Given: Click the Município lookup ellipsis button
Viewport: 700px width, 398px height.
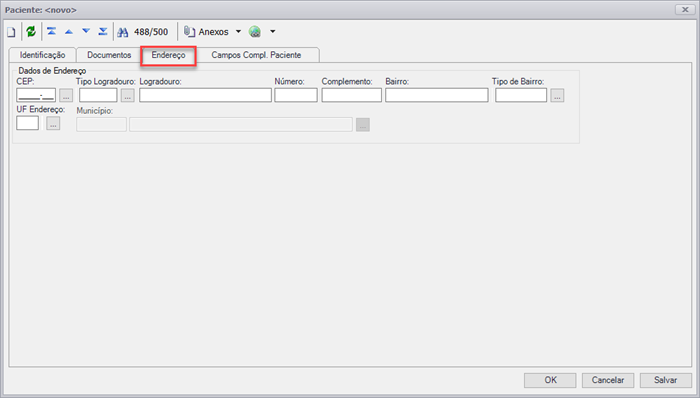Looking at the screenshot, I should tap(363, 125).
